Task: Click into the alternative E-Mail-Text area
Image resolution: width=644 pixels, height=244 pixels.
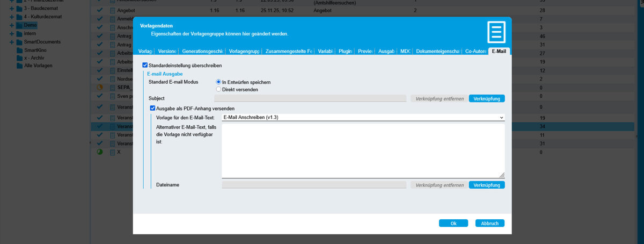Action: tap(363, 150)
